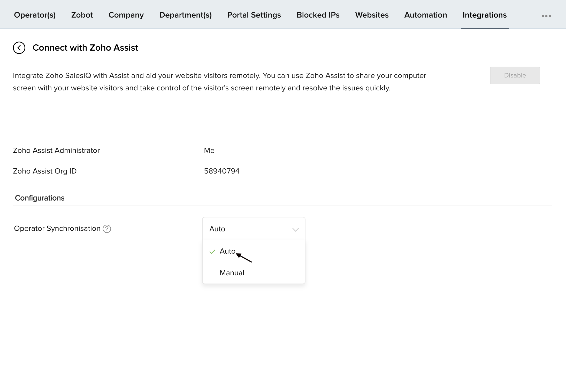Open the Websites tab
The image size is (566, 392).
click(372, 15)
